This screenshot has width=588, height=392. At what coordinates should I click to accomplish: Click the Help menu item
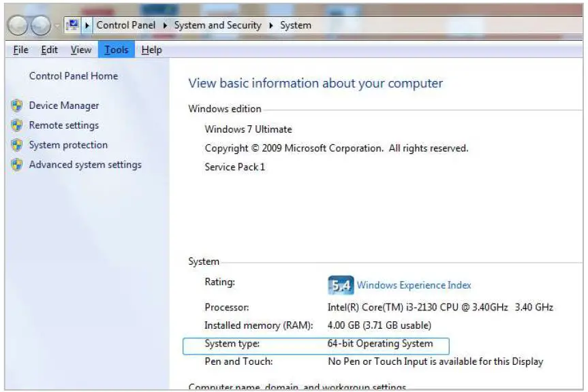click(151, 49)
